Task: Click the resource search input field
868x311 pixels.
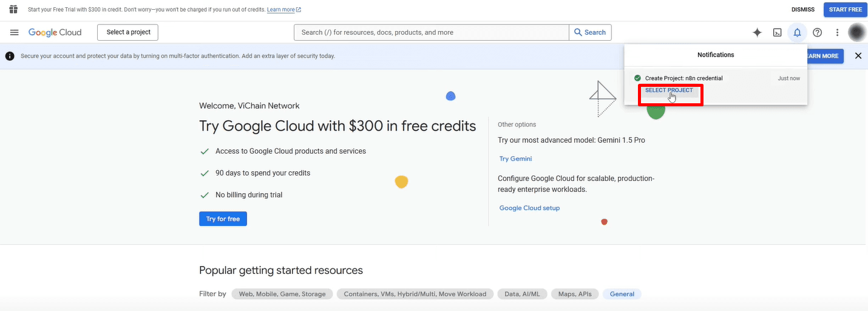Action: point(432,32)
